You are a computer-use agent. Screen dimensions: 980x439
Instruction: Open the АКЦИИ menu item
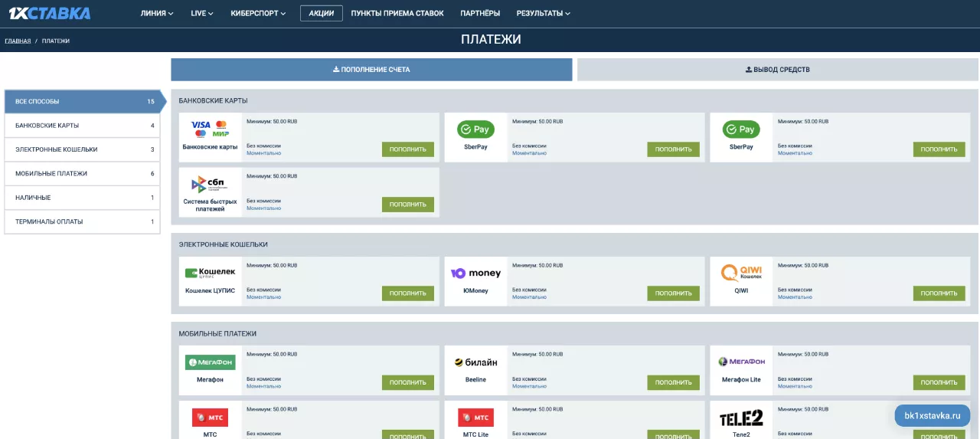(x=322, y=13)
